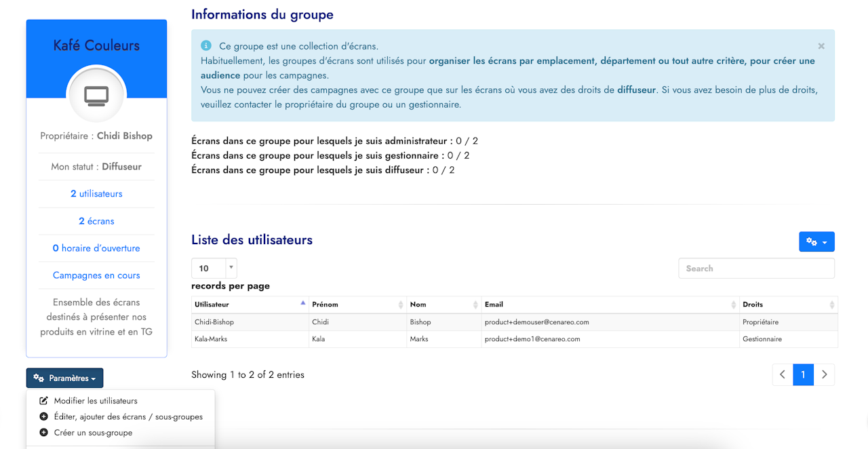
Task: Click the diffuseur screens count line
Action: coord(323,170)
